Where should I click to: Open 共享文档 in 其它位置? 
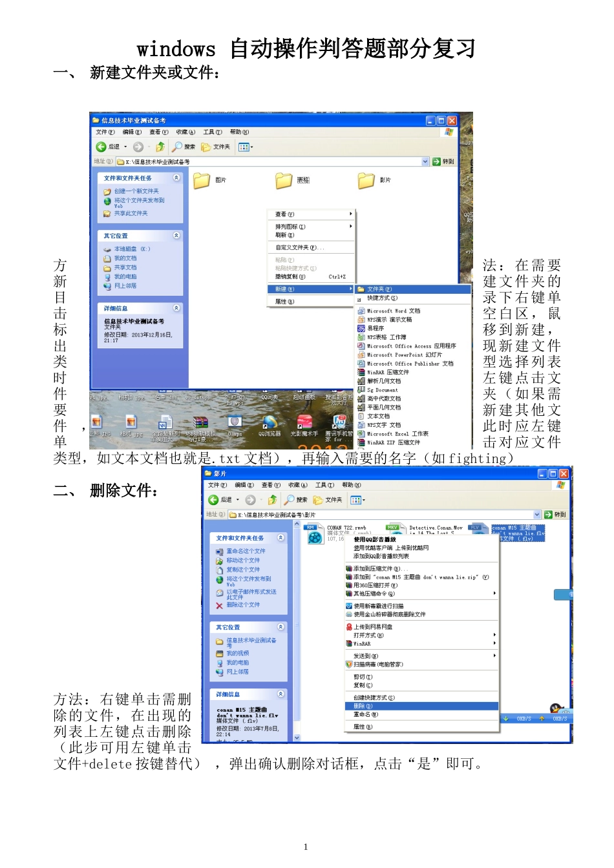(125, 267)
